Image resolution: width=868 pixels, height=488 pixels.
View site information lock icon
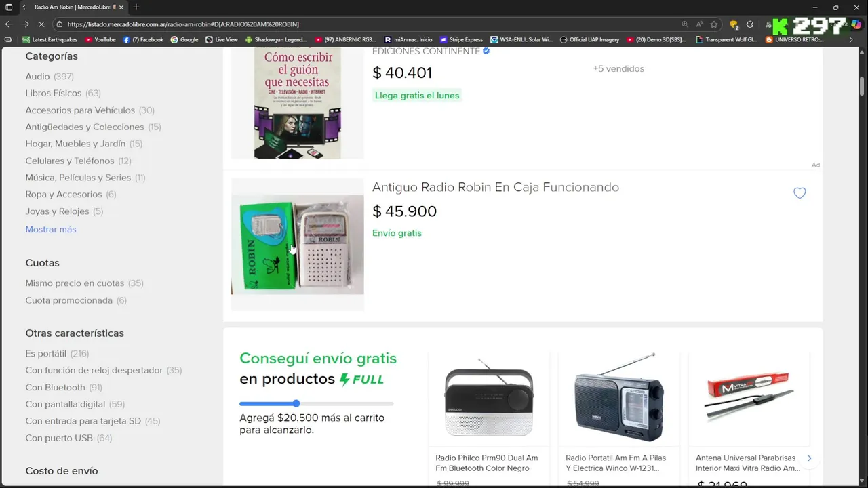click(60, 24)
